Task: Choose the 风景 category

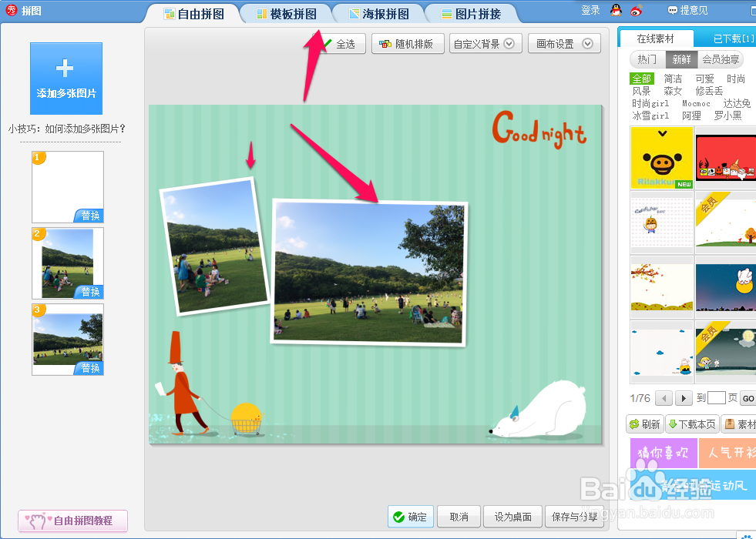Action: tap(641, 91)
